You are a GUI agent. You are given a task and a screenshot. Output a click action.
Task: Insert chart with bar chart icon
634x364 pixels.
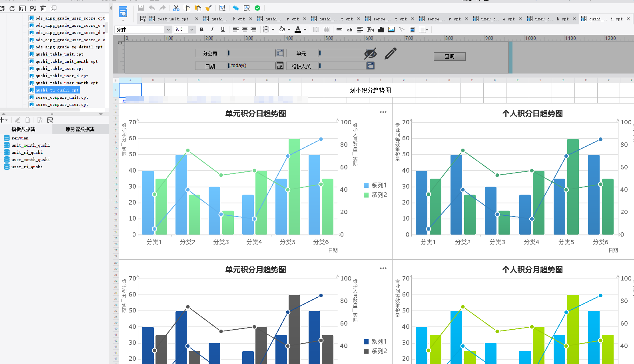pyautogui.click(x=381, y=30)
